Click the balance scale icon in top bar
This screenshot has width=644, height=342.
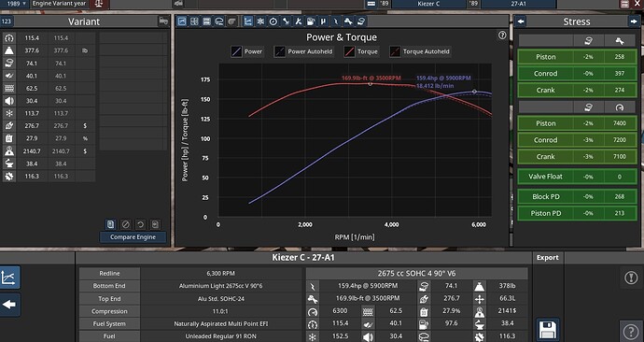click(x=99, y=4)
